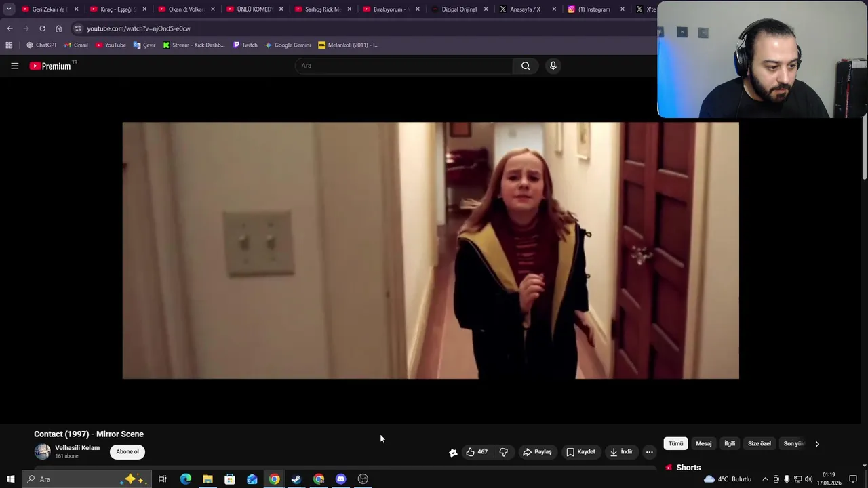The width and height of the screenshot is (868, 488).
Task: Subscribe with the 'Abone ol' button
Action: click(127, 451)
